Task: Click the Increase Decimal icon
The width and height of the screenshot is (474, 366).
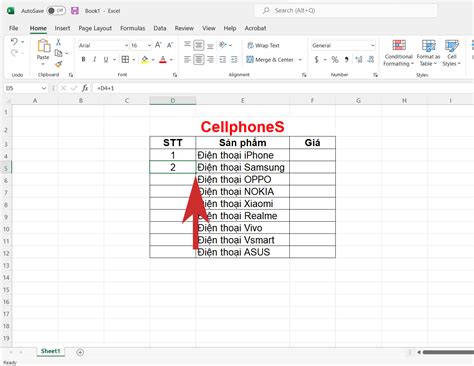Action: pyautogui.click(x=359, y=60)
